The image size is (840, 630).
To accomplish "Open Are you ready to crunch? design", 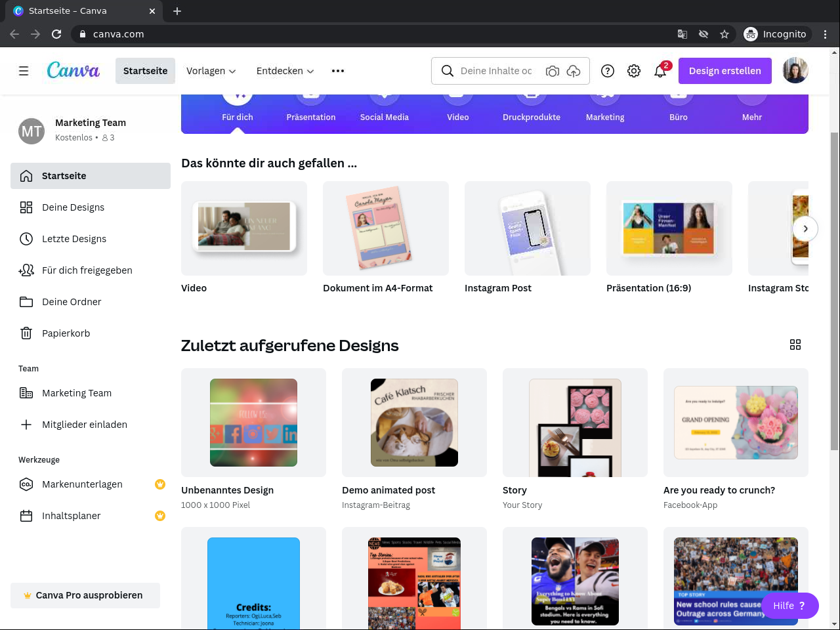I will tap(736, 423).
